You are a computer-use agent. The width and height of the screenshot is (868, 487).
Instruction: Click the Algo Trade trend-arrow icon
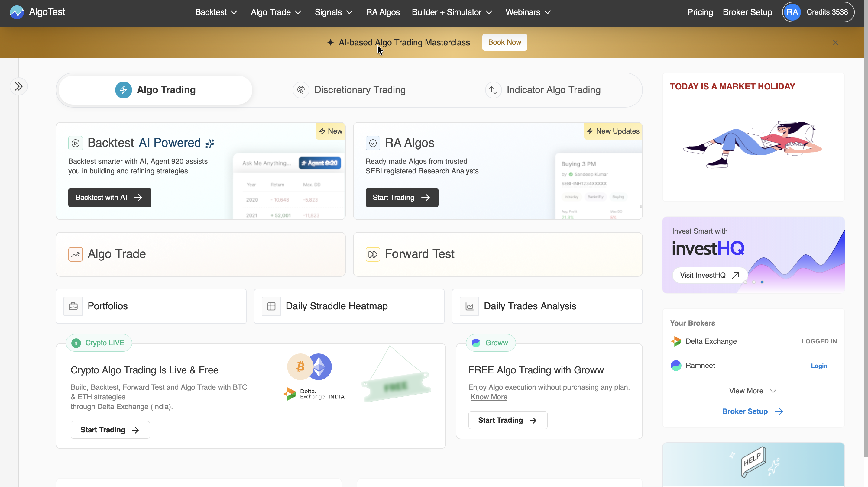click(x=76, y=254)
